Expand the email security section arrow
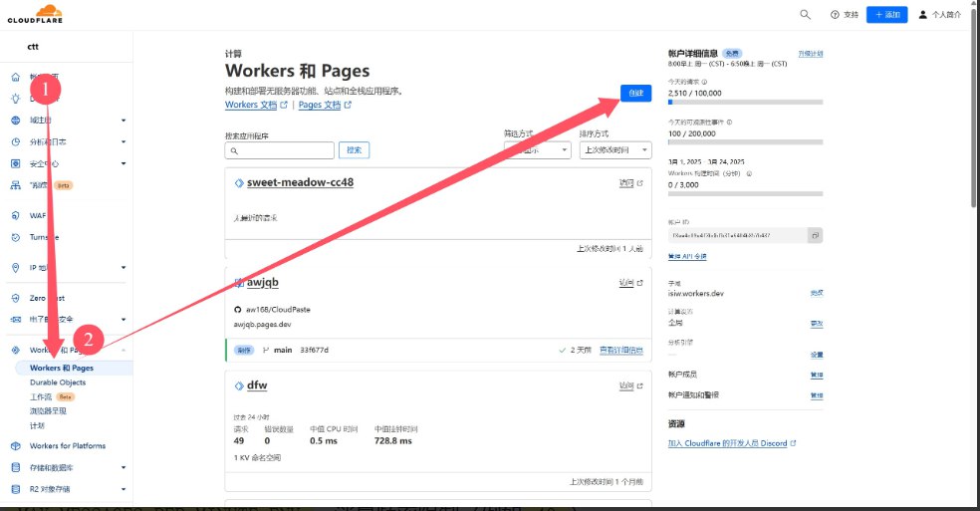 (123, 319)
